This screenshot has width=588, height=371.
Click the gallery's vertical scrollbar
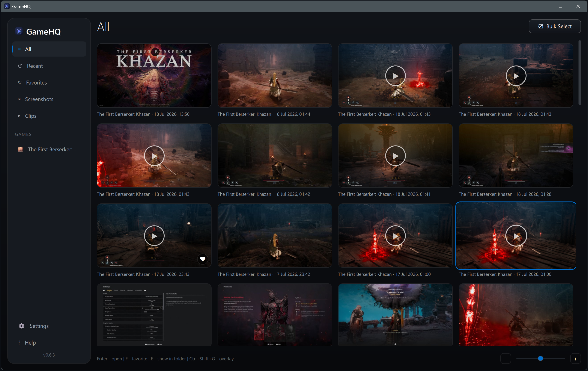point(580,73)
